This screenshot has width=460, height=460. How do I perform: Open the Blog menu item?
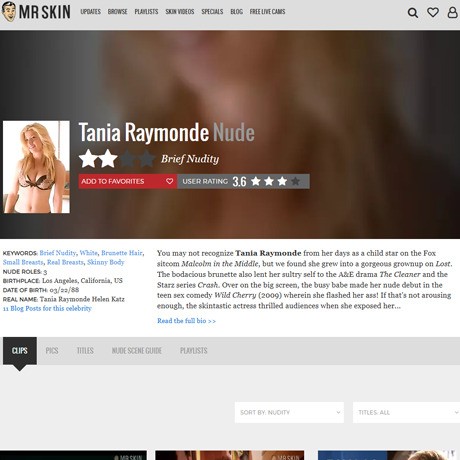236,12
